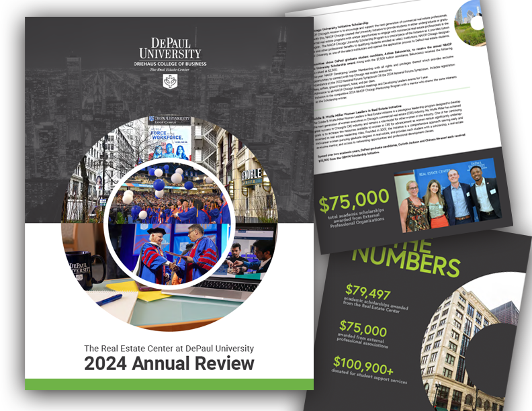Click 'academic scholarships awarded from the Real Estate Center'
The height and width of the screenshot is (411, 532).
(375, 305)
